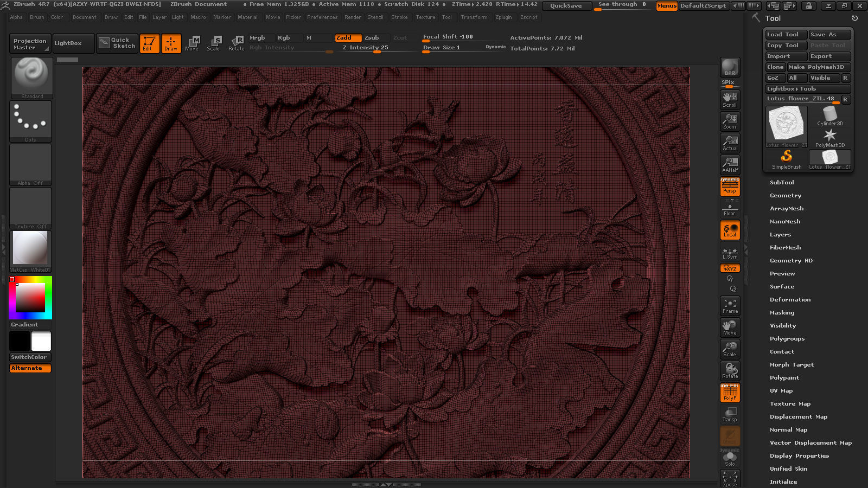Select the Scale transform tool
Viewport: 868px width, 488px height.
pyautogui.click(x=214, y=43)
